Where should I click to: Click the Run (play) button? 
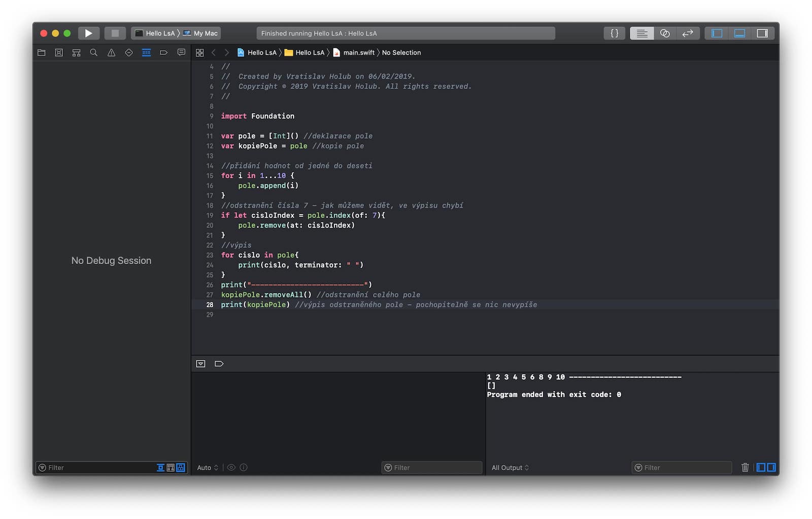[x=88, y=34]
